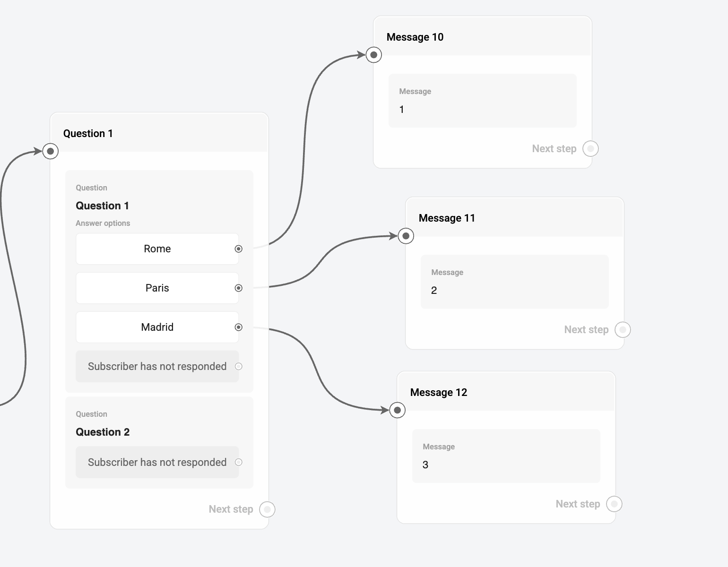
Task: Click Message 10 Next step output connector
Action: (590, 149)
